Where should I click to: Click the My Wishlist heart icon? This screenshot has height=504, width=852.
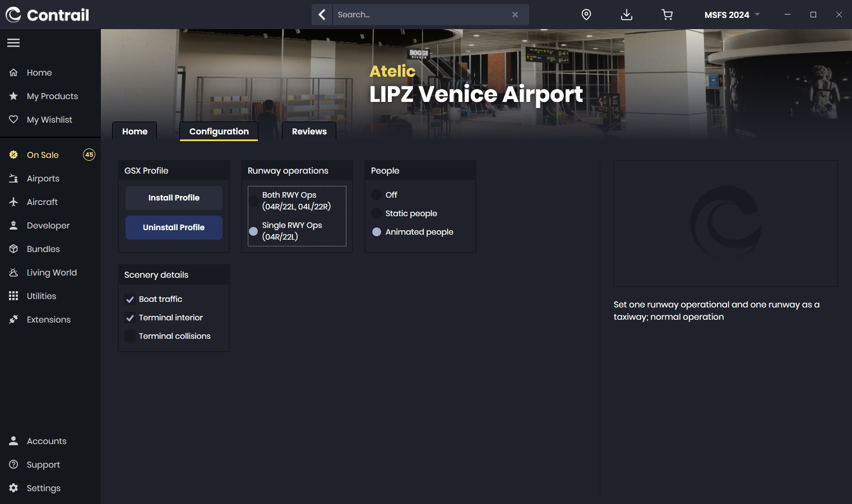click(x=13, y=120)
